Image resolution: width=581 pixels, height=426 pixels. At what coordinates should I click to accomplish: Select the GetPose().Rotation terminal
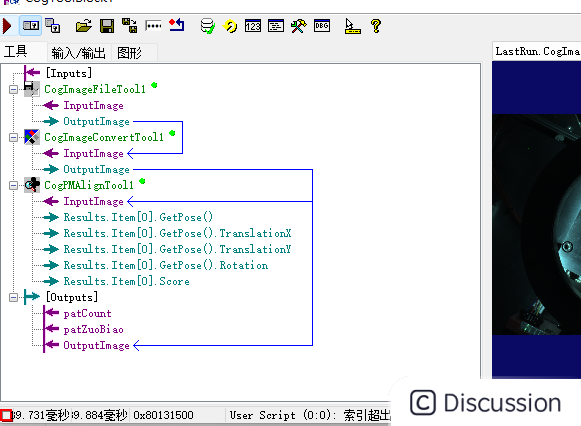[x=166, y=265]
